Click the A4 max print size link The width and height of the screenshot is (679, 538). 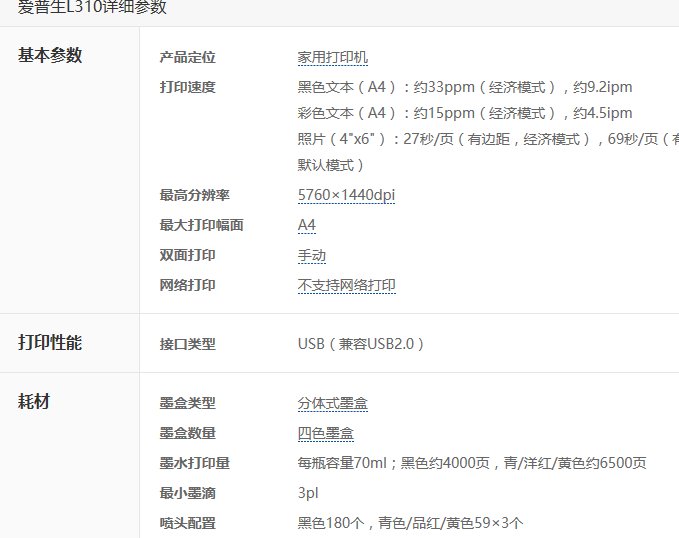tap(307, 225)
